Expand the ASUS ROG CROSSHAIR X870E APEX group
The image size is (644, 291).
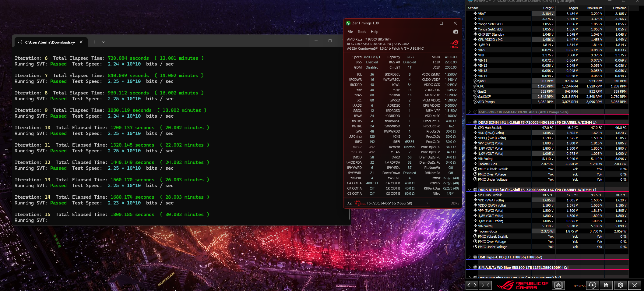(470, 112)
